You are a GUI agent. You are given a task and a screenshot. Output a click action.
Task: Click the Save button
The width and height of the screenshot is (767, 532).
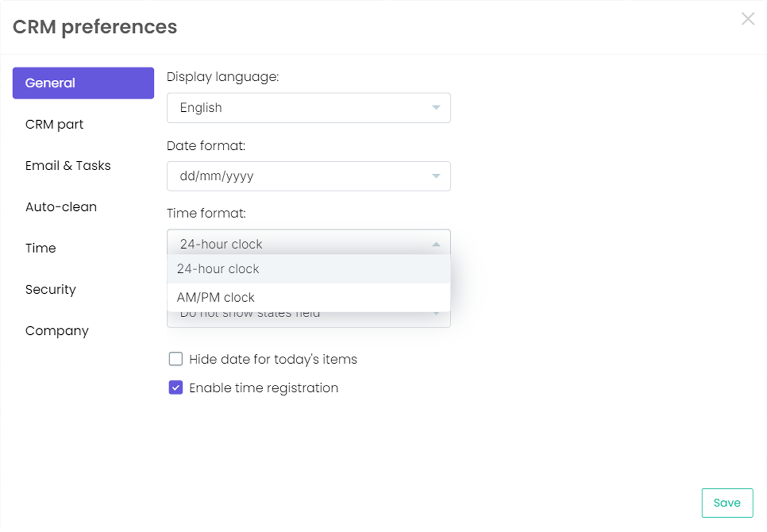pos(727,503)
